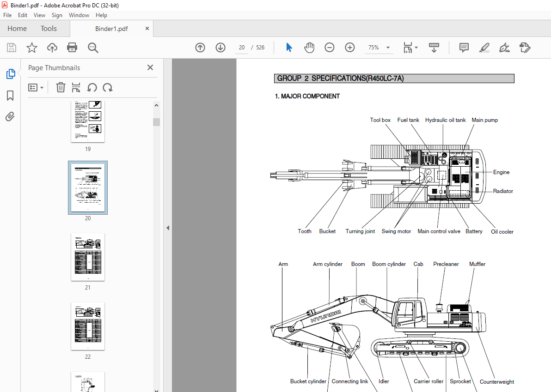Open the sign document pen tool
Viewport: 551px width, 392px height.
[505, 48]
